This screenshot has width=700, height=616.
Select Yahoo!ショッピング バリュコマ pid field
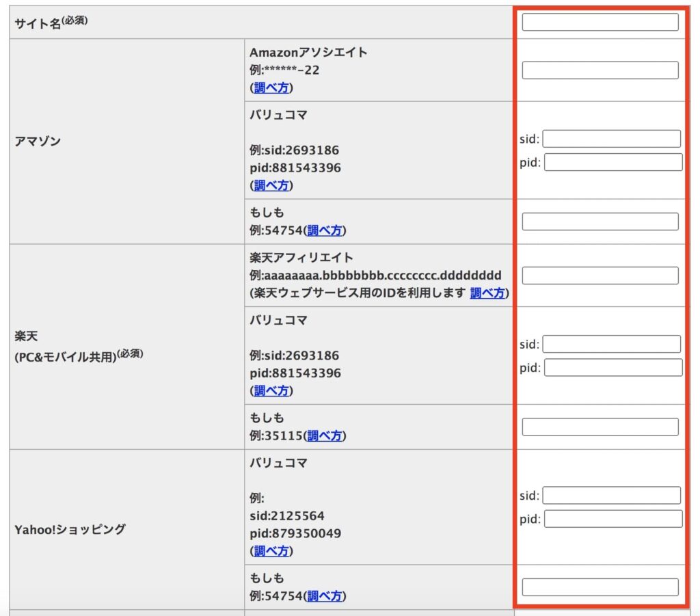[613, 519]
